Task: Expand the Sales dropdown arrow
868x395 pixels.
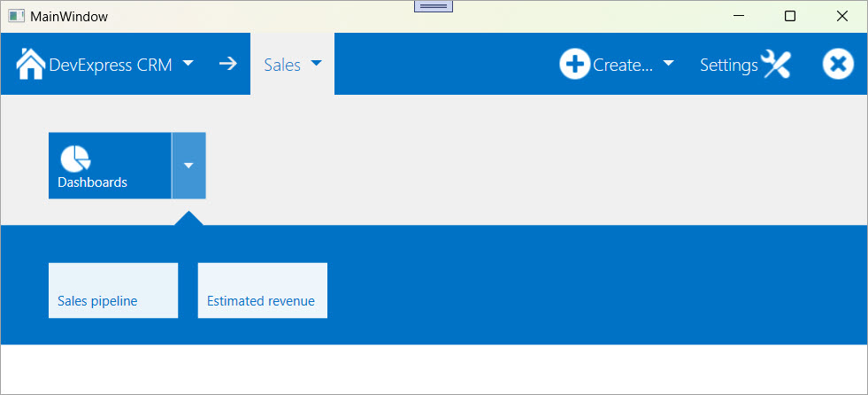Action: (316, 63)
